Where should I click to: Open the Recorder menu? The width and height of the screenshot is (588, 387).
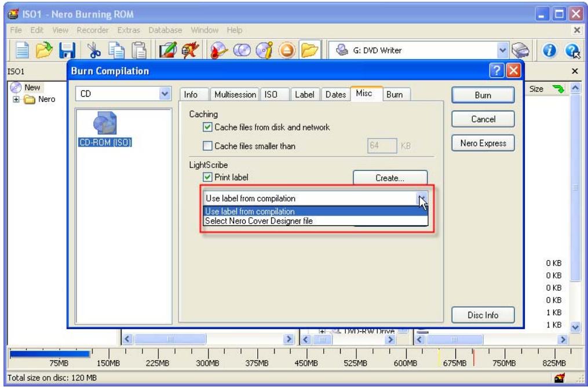93,30
